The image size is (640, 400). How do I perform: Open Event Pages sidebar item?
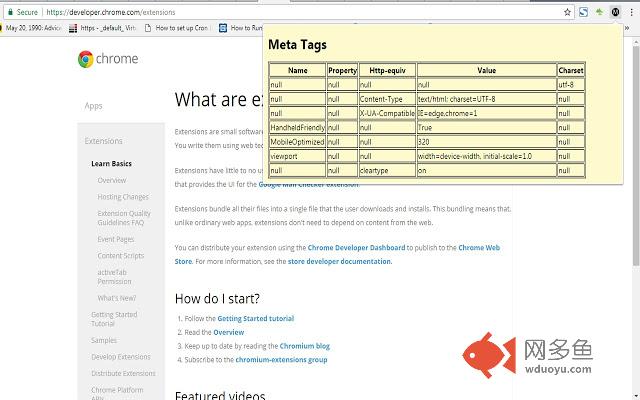[x=116, y=239]
